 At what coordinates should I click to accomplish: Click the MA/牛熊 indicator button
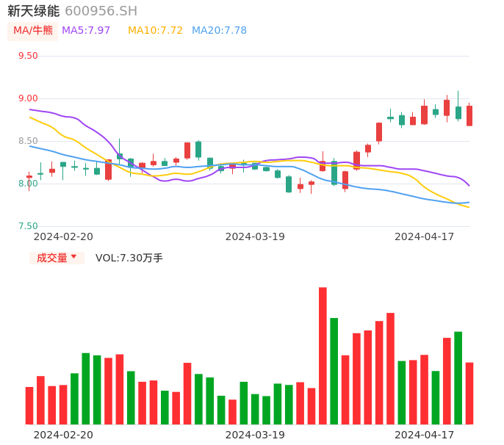[33, 31]
